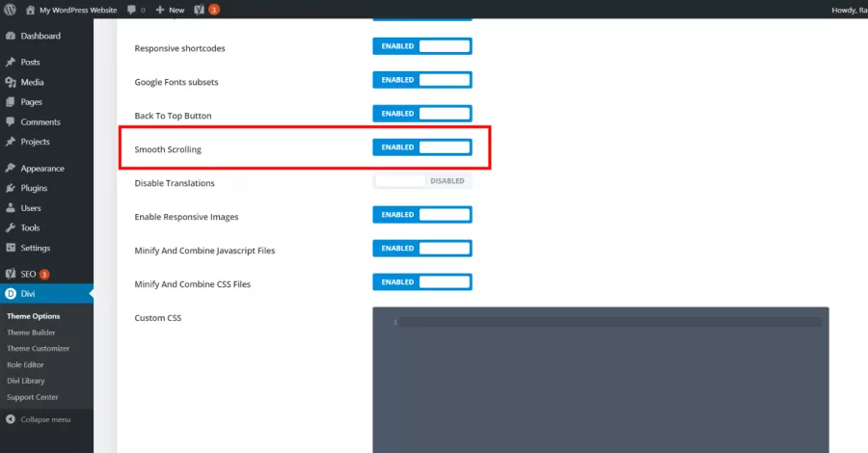The height and width of the screenshot is (453, 868).
Task: Click the Plugins plug icon
Action: click(x=11, y=188)
